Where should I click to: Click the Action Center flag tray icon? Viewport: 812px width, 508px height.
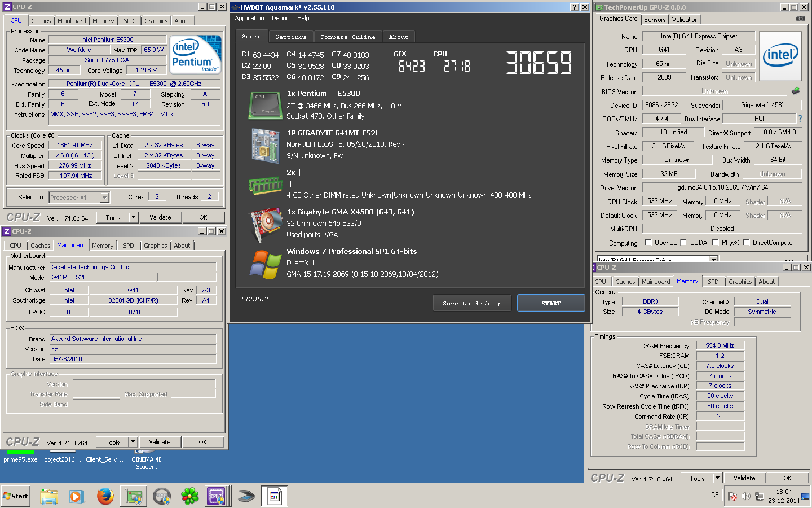[732, 496]
